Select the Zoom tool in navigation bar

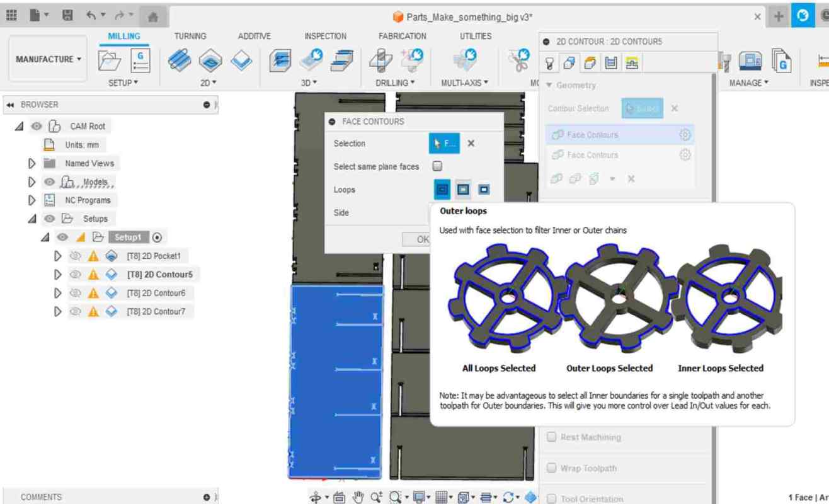pos(377,497)
